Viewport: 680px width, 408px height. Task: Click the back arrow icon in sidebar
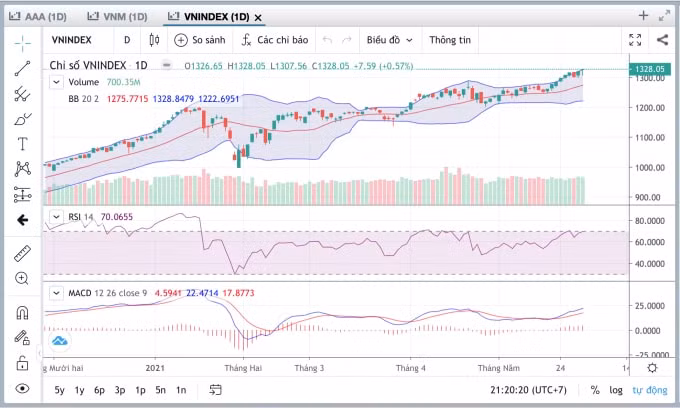tap(22, 220)
